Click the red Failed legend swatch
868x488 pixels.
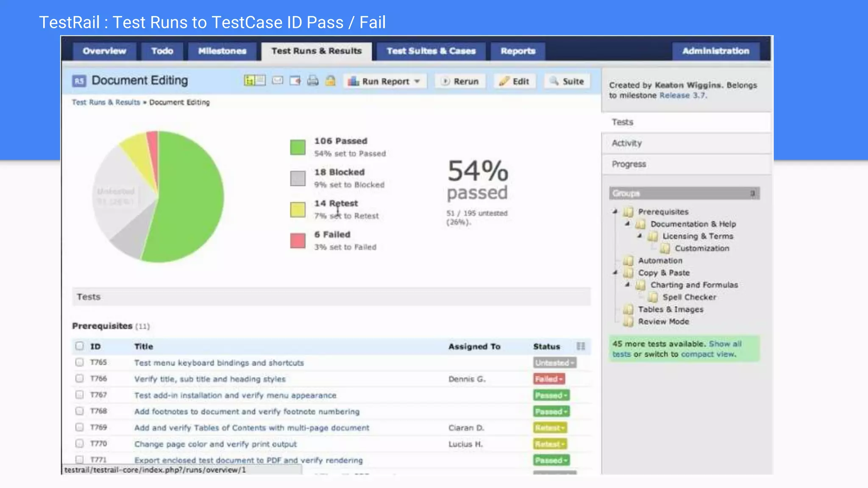click(298, 241)
